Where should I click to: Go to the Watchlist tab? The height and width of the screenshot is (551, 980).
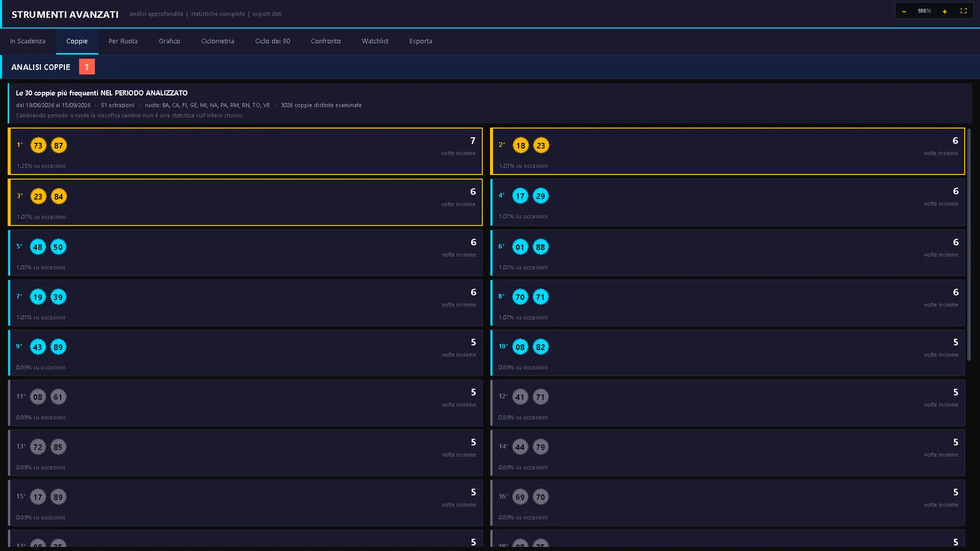pyautogui.click(x=375, y=41)
